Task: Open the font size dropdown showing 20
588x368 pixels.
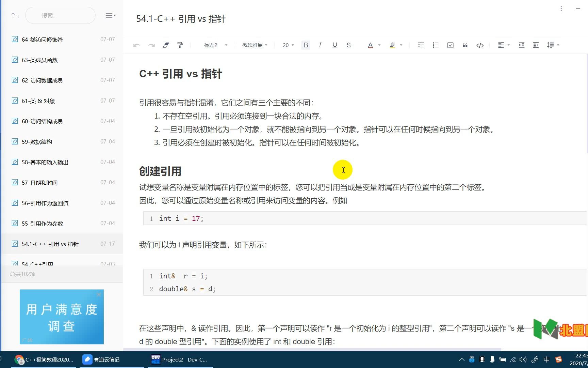Action: [288, 45]
